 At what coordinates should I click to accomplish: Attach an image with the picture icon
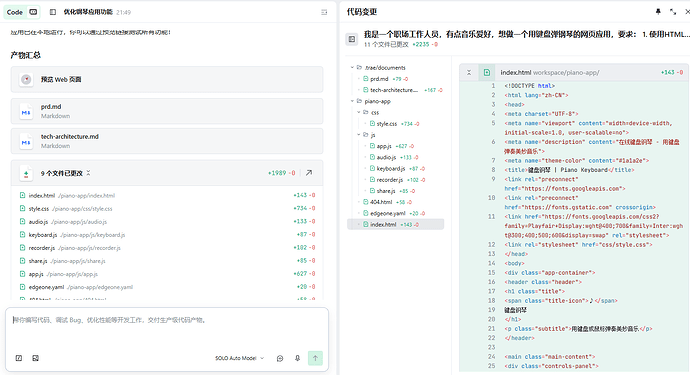tap(36, 358)
